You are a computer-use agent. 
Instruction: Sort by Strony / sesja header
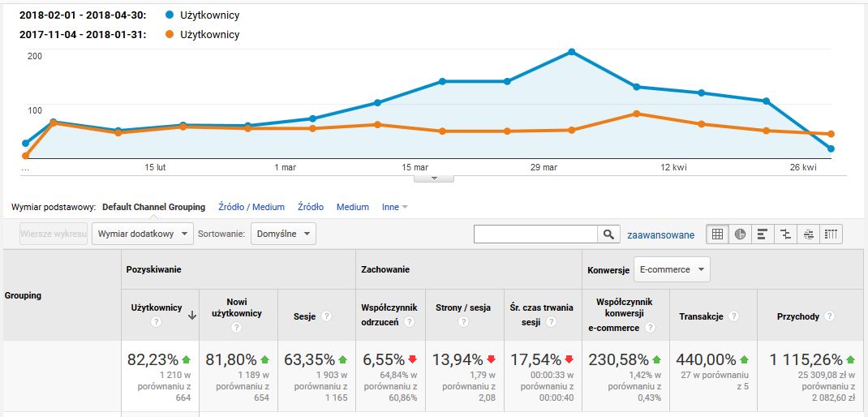coord(463,308)
